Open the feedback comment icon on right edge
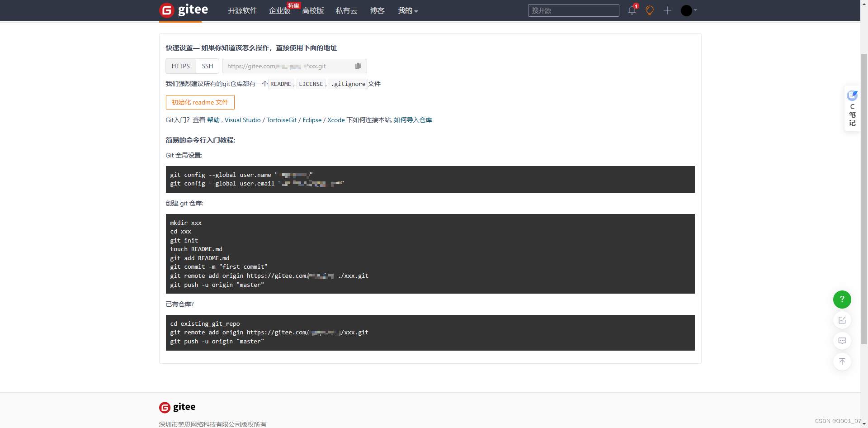 click(x=842, y=341)
